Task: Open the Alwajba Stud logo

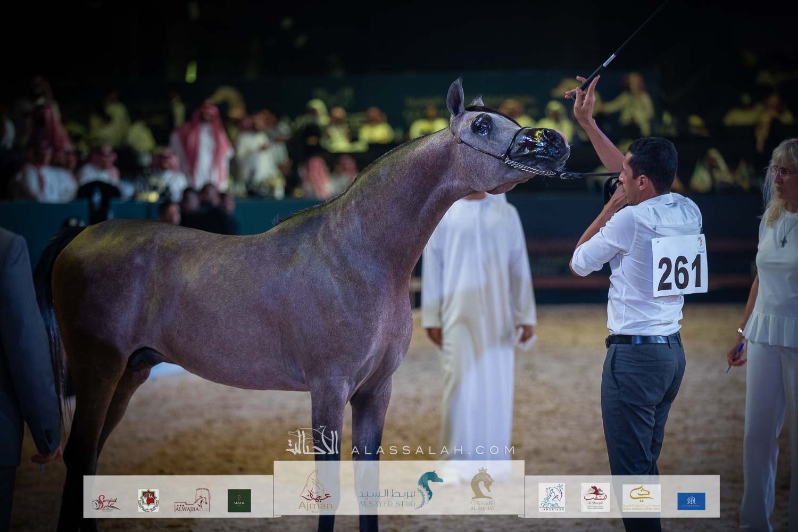Action: click(x=195, y=501)
